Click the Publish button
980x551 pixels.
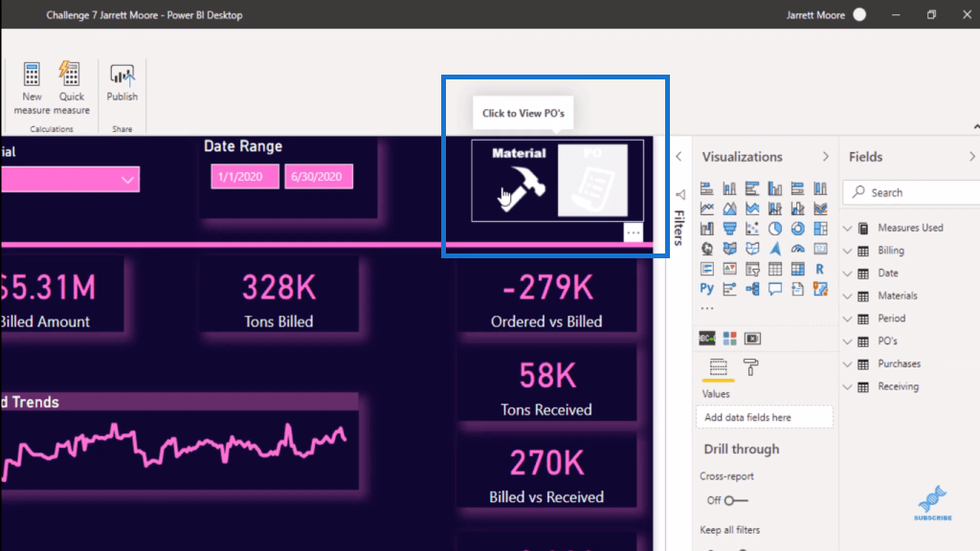coord(122,82)
